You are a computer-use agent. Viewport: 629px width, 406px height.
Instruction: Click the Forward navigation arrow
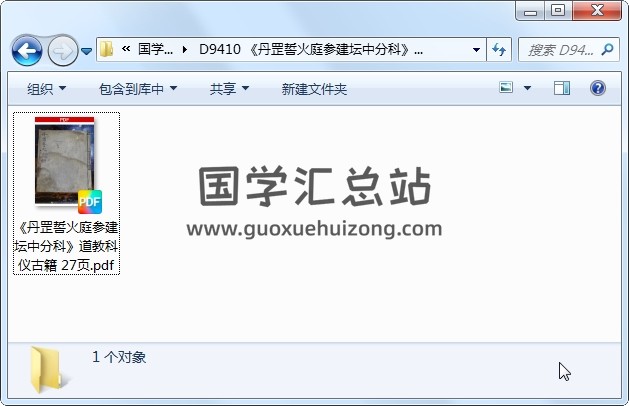pos(63,51)
